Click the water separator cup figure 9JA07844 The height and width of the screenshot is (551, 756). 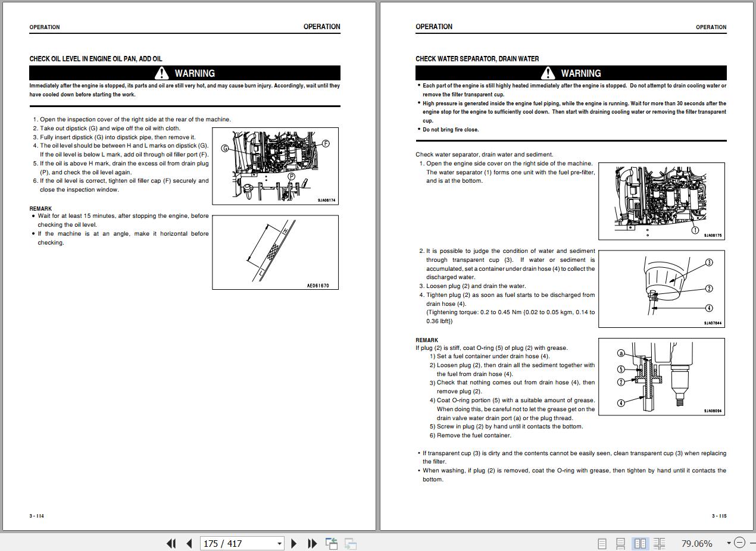coord(661,289)
